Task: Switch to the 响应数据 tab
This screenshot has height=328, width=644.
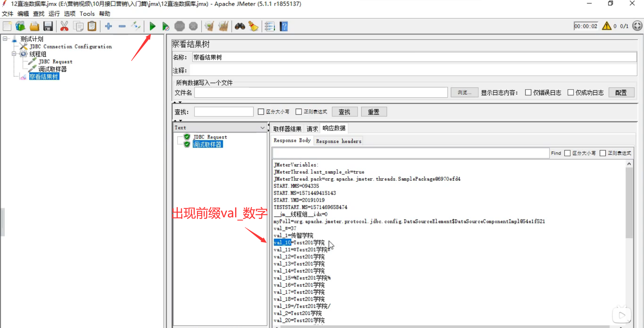Action: 334,128
